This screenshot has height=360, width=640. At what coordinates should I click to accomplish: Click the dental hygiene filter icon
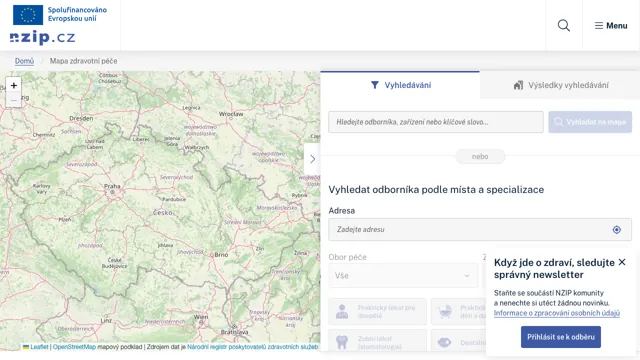pos(445,342)
